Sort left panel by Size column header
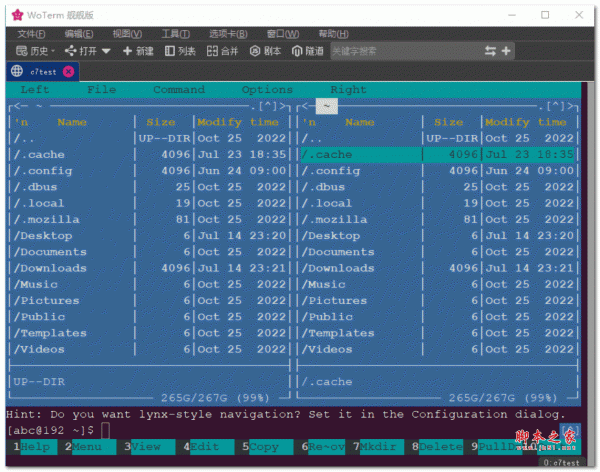Screen dimensions: 600x472 coord(160,122)
